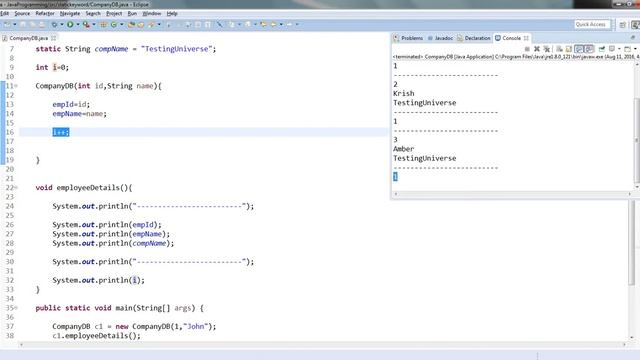Screen dimensions: 640x360
Task: Click the Pin Console icon
Action: click(x=602, y=49)
